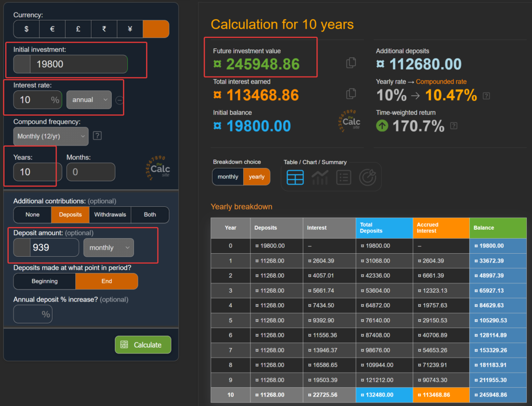
Task: Show the table view icon
Action: click(x=295, y=177)
